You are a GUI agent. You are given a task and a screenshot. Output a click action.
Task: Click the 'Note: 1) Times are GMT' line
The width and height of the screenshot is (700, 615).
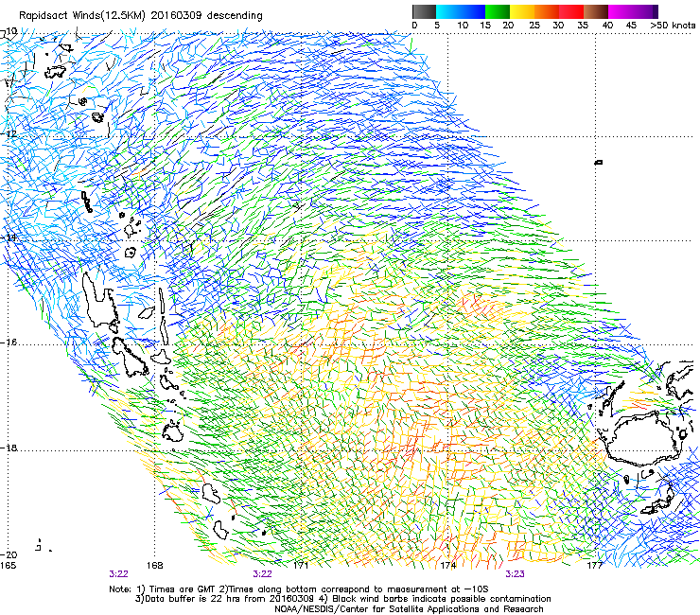tap(299, 589)
